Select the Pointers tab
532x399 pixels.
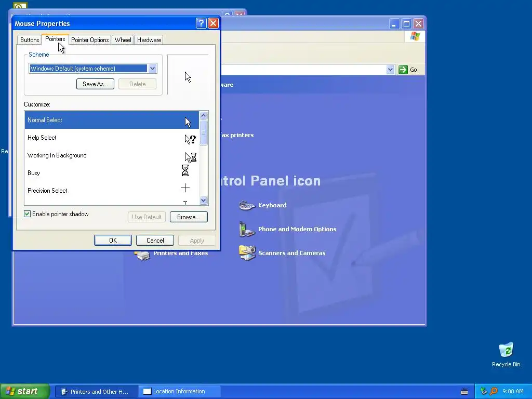55,39
